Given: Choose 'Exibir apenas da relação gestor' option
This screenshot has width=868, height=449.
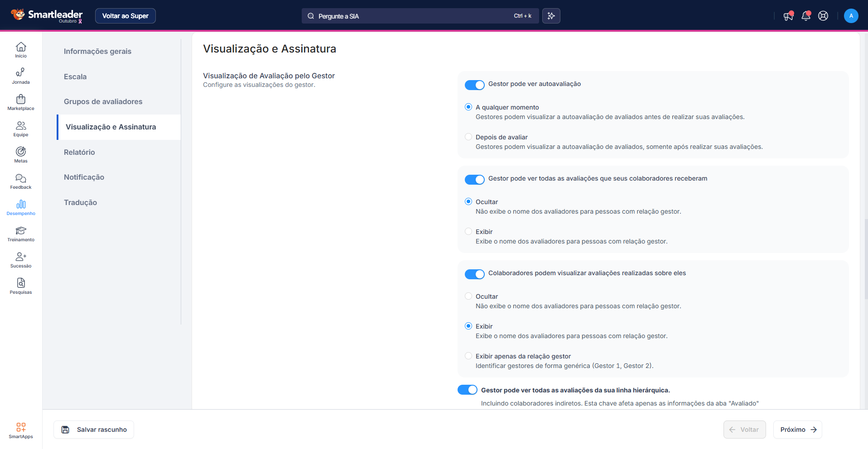Looking at the screenshot, I should coord(468,356).
